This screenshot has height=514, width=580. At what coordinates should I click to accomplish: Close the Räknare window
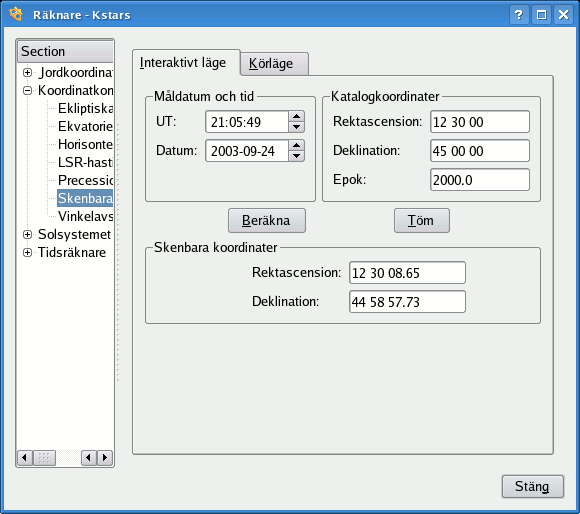coord(563,15)
